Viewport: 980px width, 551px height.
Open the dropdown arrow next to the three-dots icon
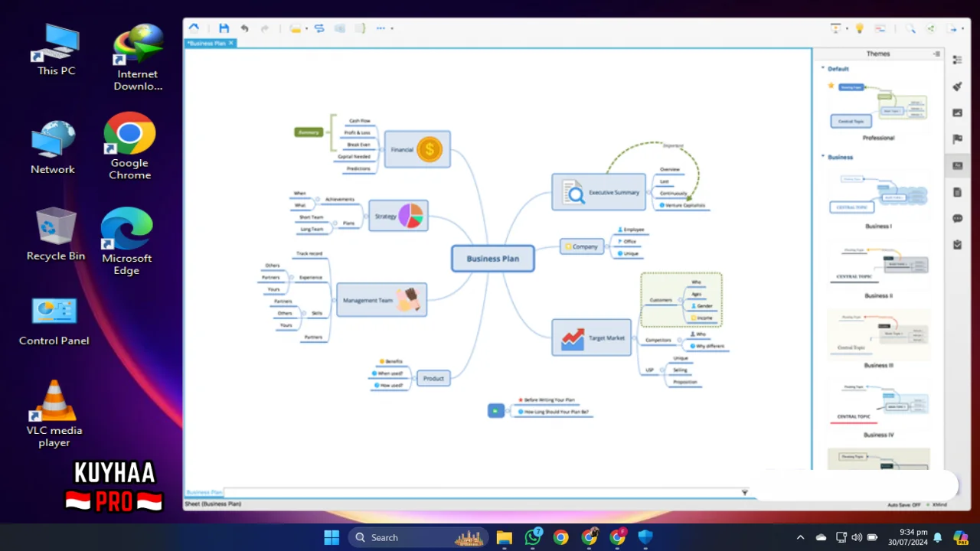click(392, 29)
